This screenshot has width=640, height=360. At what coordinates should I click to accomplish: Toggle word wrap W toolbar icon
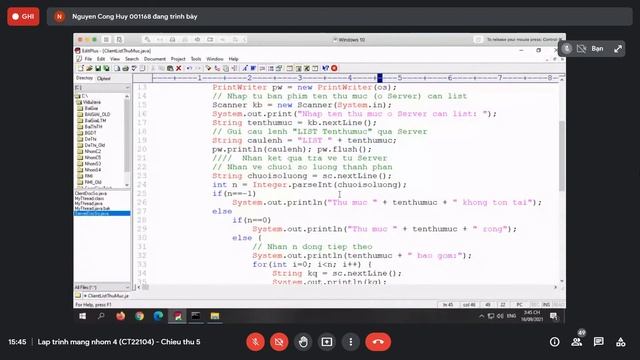click(253, 68)
